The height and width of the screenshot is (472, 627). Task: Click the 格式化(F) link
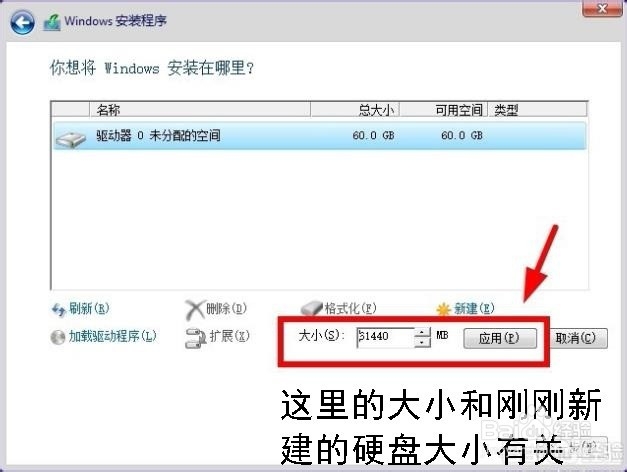351,308
